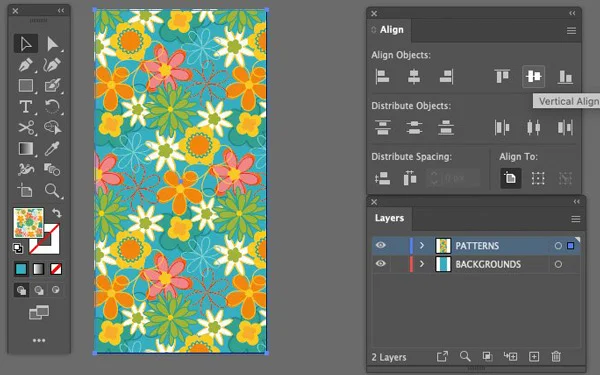Select the Shape Builder tool
Viewport: 600px width, 375px height.
(x=52, y=127)
